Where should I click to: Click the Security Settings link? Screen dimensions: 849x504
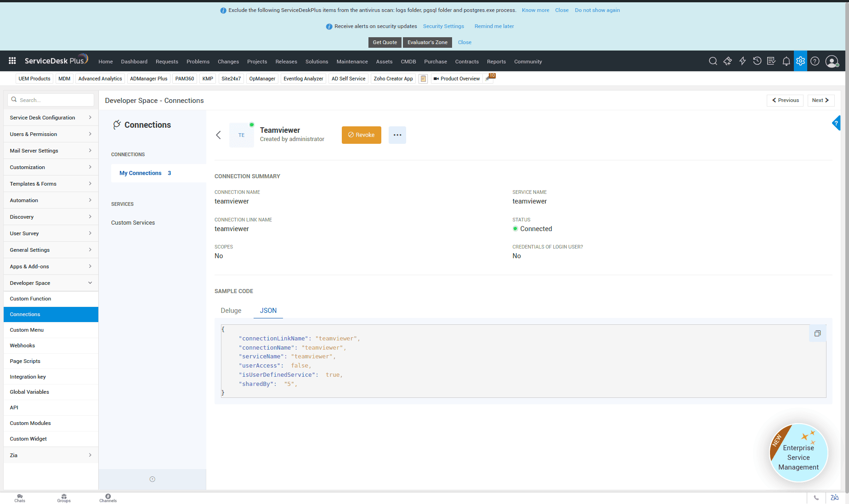pyautogui.click(x=443, y=26)
